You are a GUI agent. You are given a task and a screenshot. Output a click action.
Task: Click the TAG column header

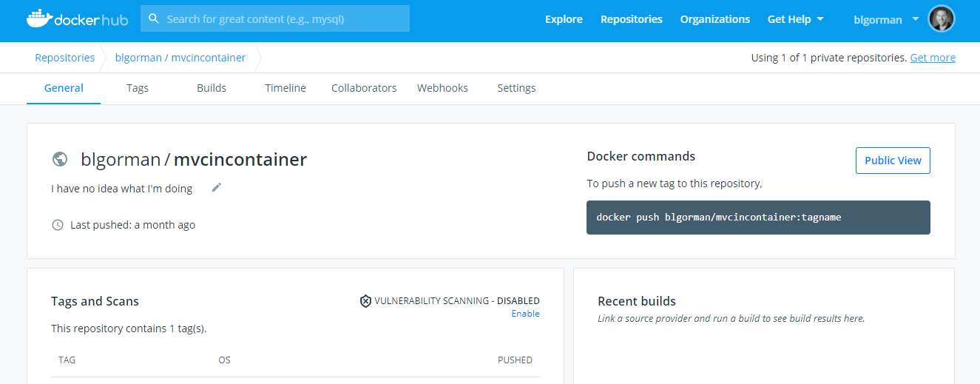click(67, 360)
